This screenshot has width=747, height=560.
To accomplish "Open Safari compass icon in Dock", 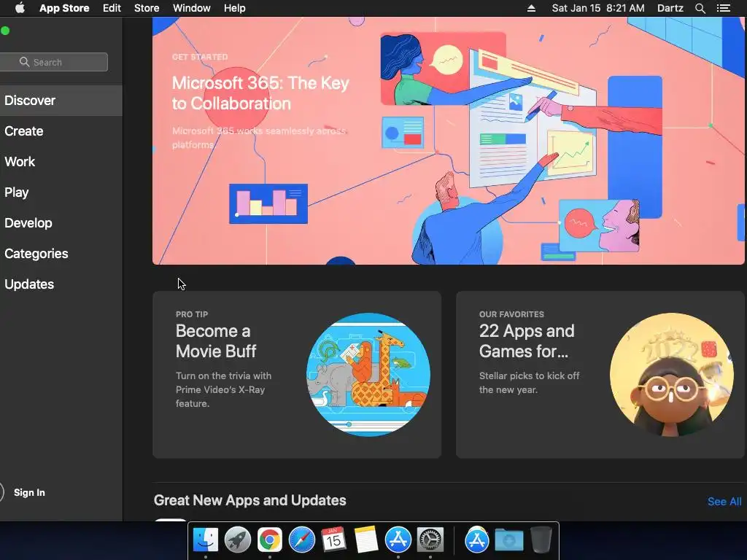I will pyautogui.click(x=301, y=540).
